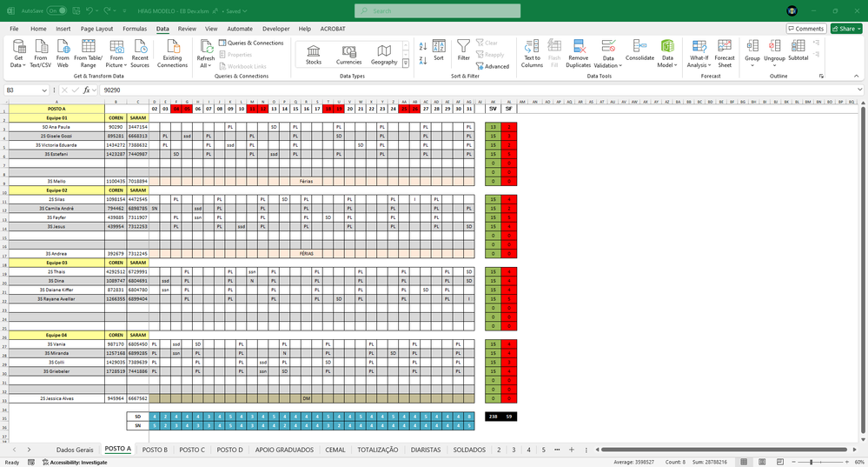This screenshot has width=868, height=467.
Task: Switch to Normal view
Action: click(x=744, y=462)
